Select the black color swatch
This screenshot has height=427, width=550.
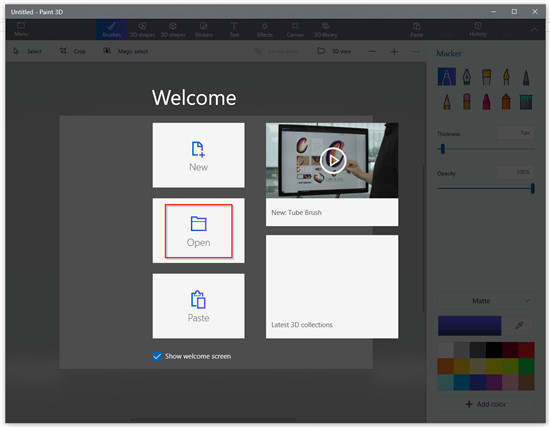click(494, 350)
